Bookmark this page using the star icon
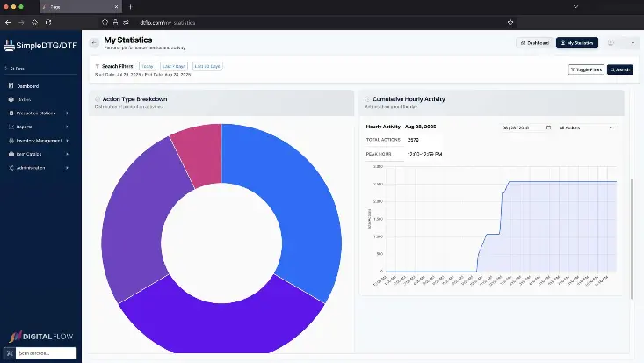Screen dimensions: 644x363 [x=510, y=22]
